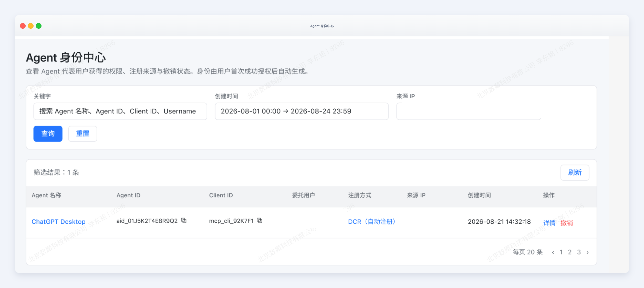This screenshot has width=644, height=288.
Task: Click the 委托用户 column header
Action: (x=303, y=195)
